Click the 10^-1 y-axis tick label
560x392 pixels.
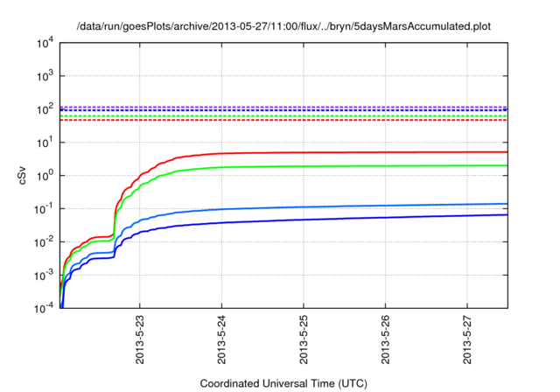[44, 209]
